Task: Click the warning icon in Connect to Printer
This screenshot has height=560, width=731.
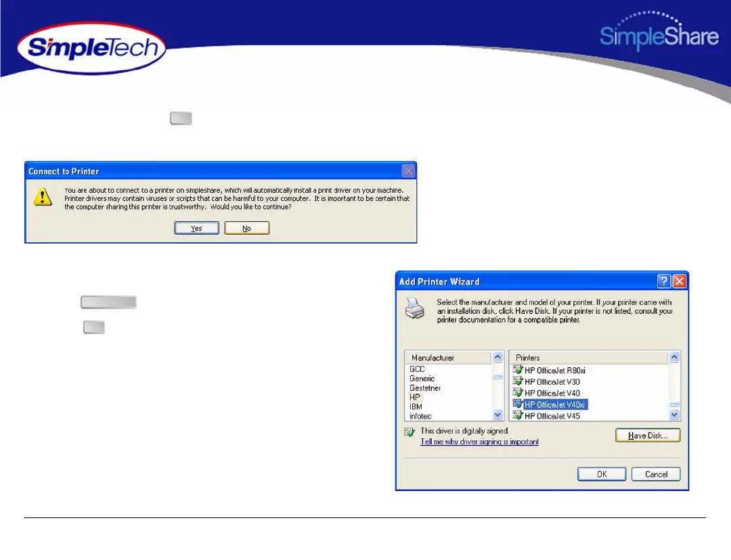Action: (43, 197)
